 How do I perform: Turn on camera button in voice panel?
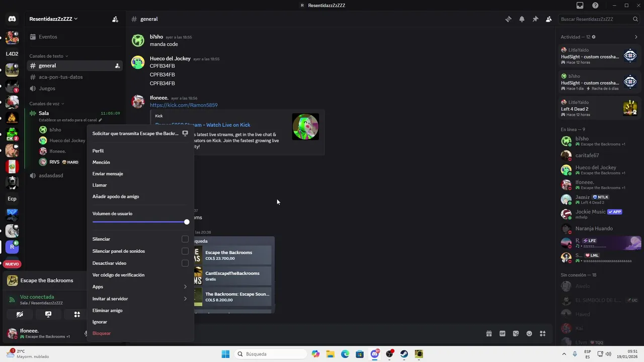click(x=20, y=314)
